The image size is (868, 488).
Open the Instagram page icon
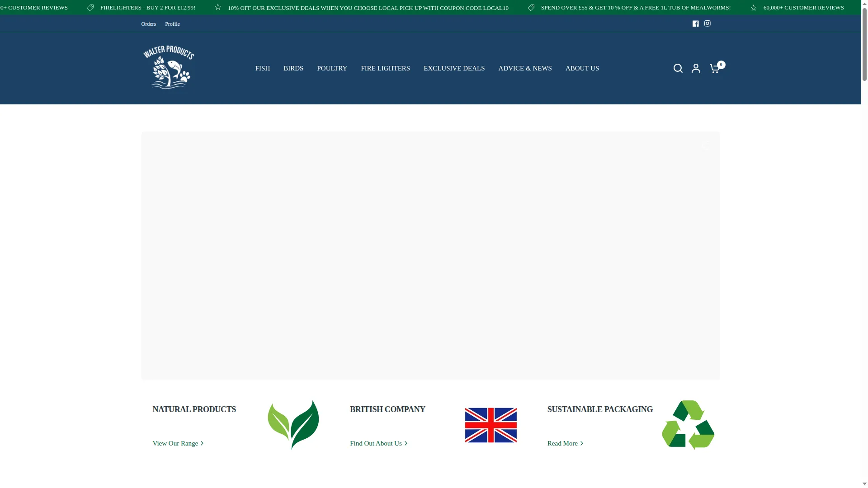707,23
